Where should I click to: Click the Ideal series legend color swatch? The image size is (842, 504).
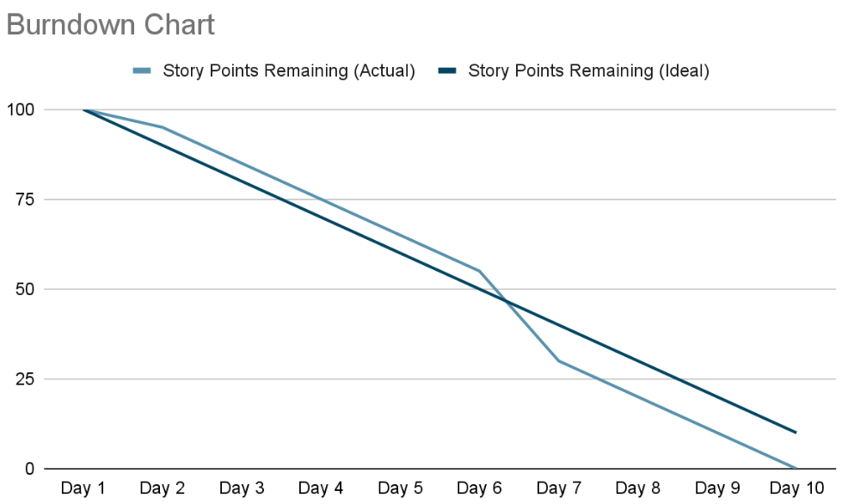pos(447,71)
